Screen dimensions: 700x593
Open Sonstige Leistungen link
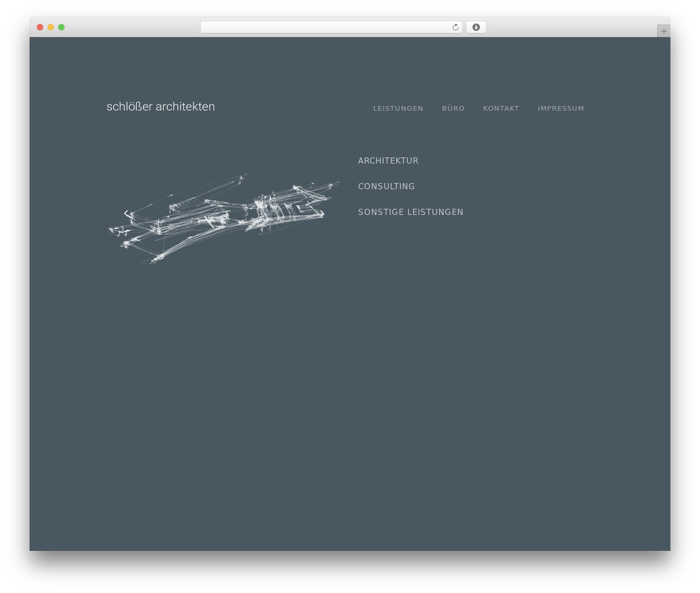click(411, 212)
